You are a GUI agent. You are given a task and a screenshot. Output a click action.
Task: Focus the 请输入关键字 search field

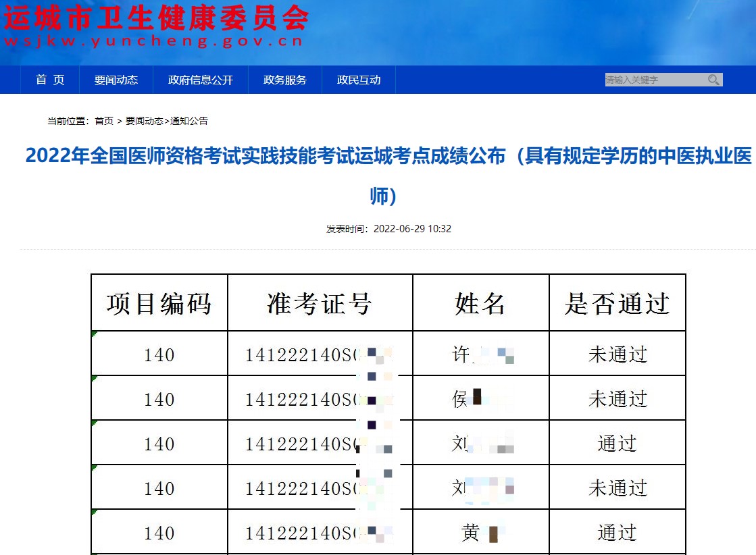pyautogui.click(x=653, y=80)
